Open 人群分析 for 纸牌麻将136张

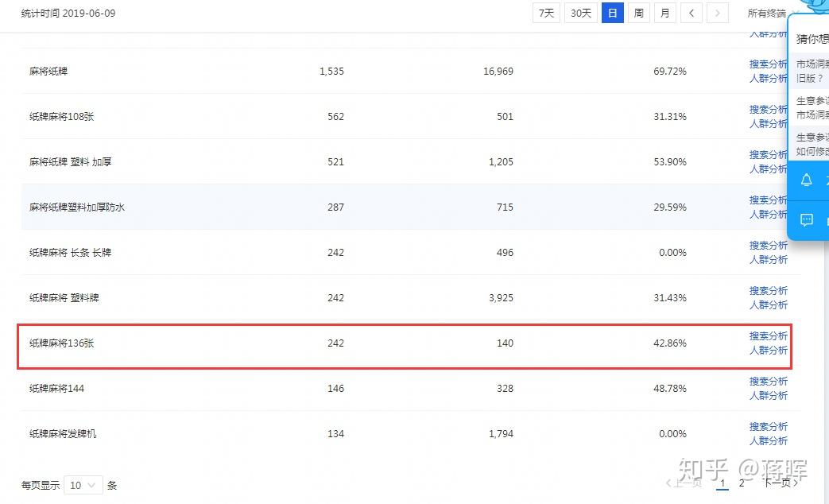pyautogui.click(x=769, y=350)
